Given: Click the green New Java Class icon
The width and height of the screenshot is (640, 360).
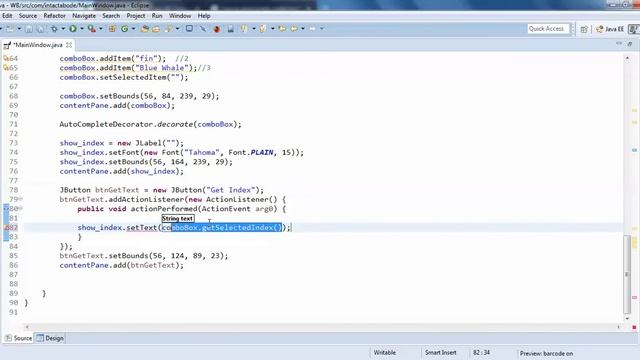Looking at the screenshot, I should 124,29.
